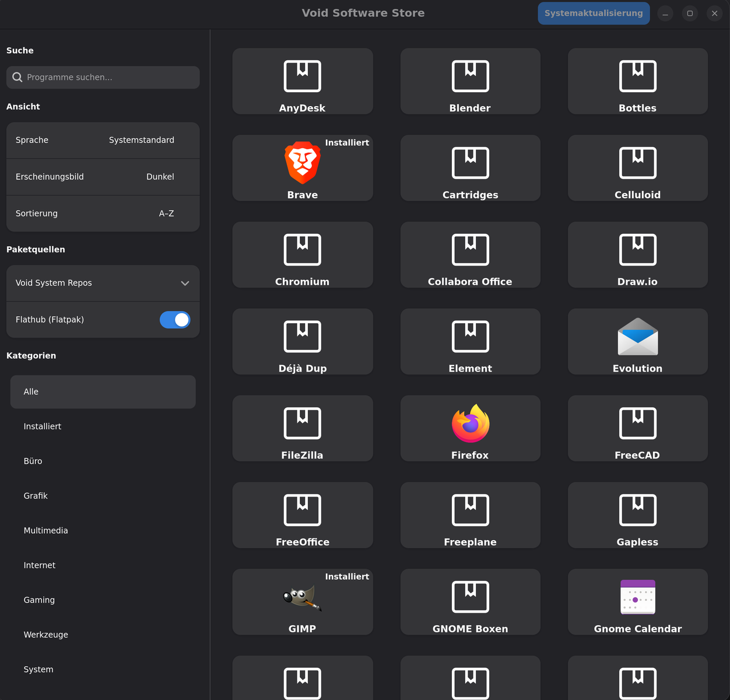730x700 pixels.
Task: Open the Evolution mail app icon
Action: (x=637, y=337)
